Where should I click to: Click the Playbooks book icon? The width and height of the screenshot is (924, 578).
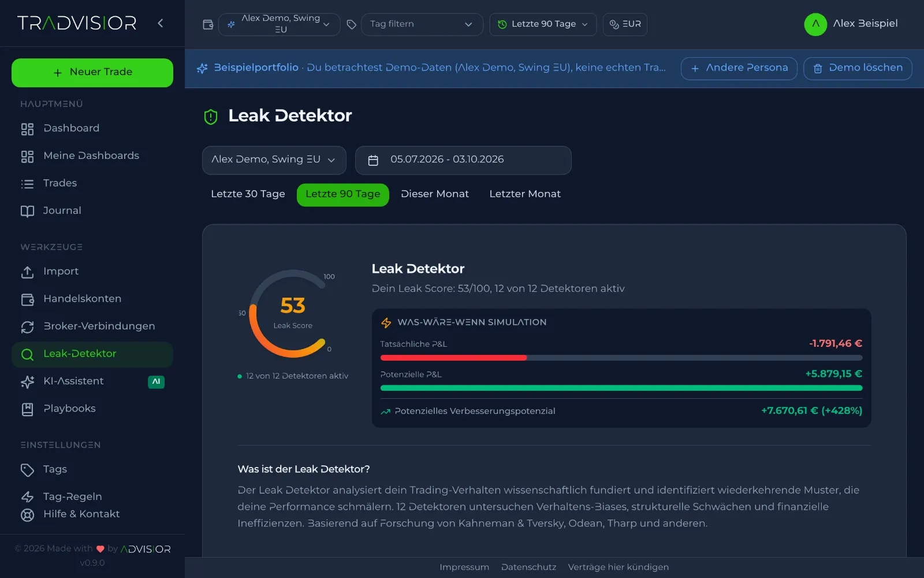pyautogui.click(x=27, y=409)
